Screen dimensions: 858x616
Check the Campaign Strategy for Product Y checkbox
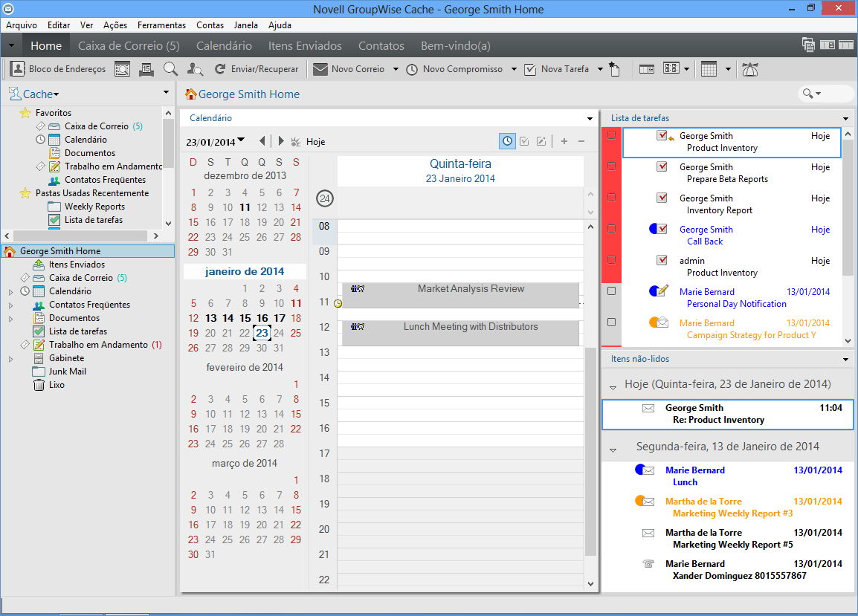click(x=612, y=322)
